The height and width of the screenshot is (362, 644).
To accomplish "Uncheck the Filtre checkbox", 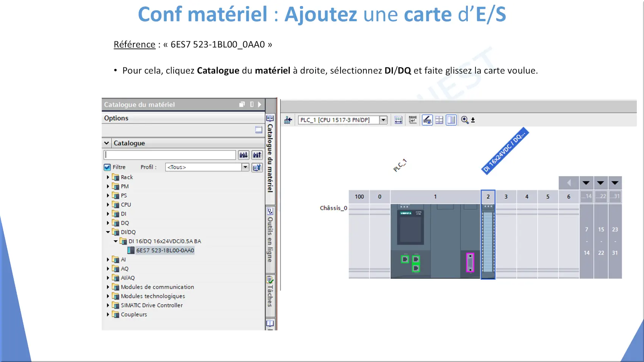I will 107,167.
